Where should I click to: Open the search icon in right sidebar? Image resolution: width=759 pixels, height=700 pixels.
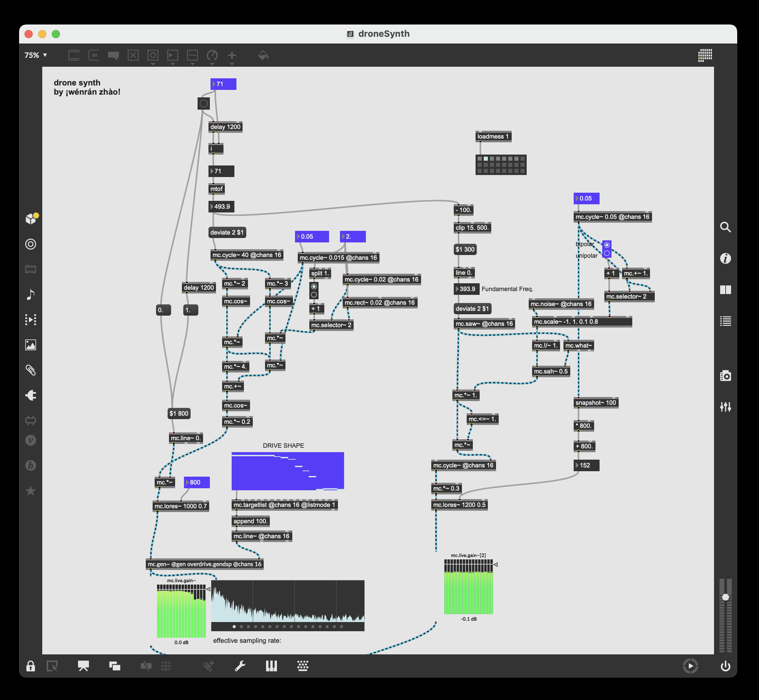pos(725,227)
